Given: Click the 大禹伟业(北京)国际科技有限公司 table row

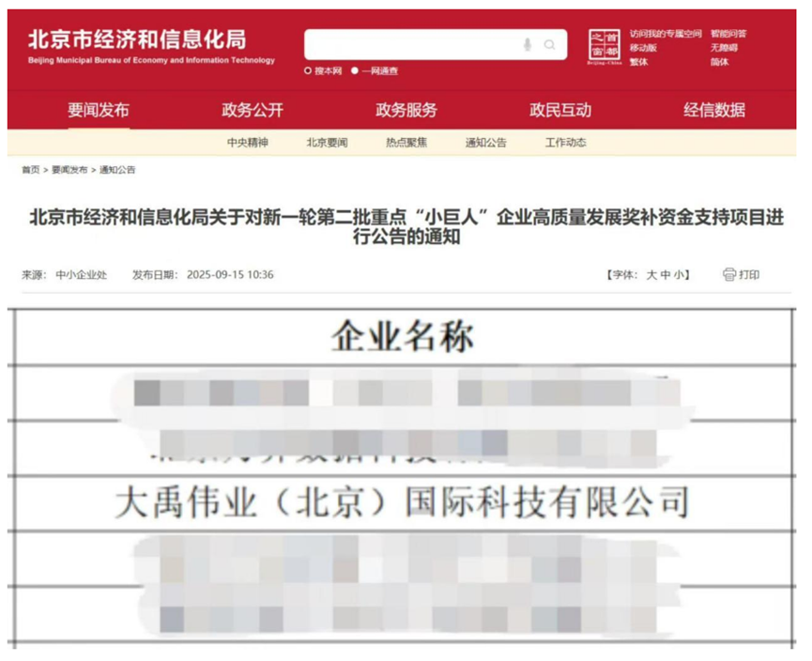Looking at the screenshot, I should 402,502.
